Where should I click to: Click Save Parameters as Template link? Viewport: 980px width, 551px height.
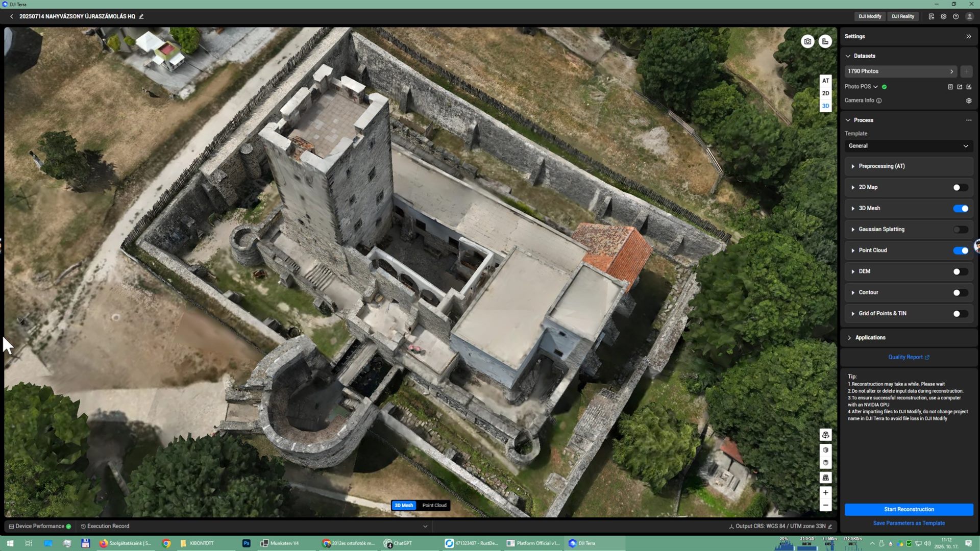click(909, 523)
